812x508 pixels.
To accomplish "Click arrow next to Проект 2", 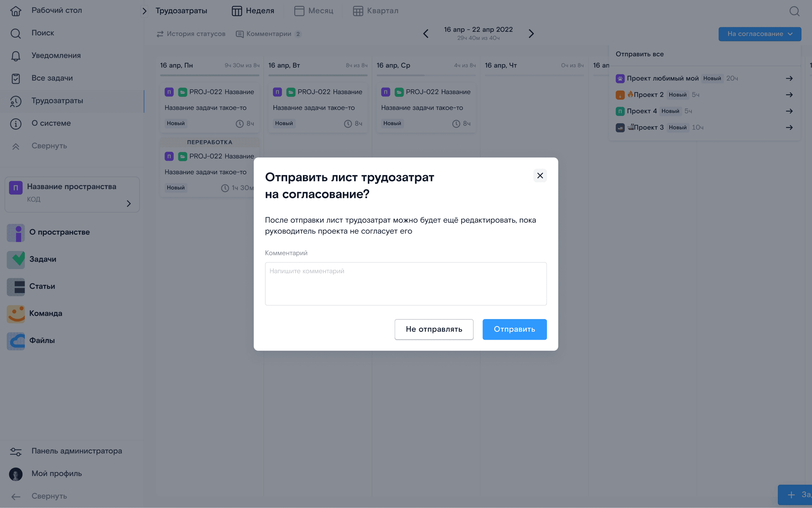I will 789,95.
